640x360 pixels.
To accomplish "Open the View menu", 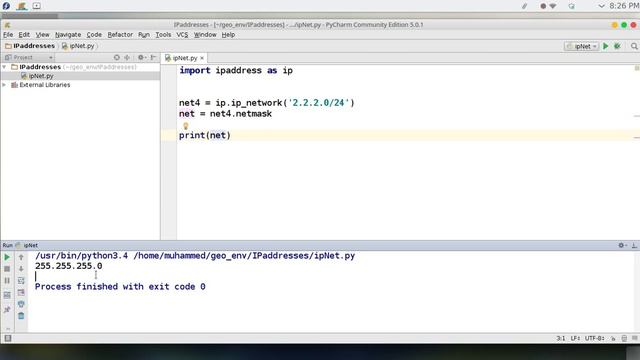I will tap(42, 35).
